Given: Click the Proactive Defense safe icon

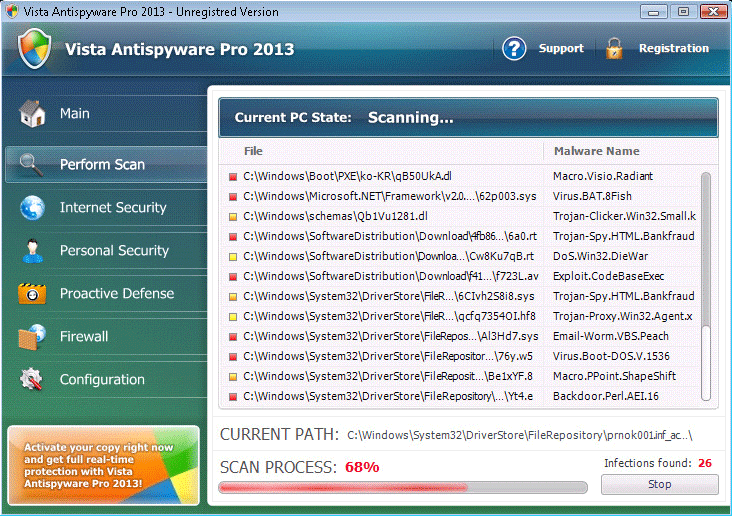Looking at the screenshot, I should click(32, 293).
